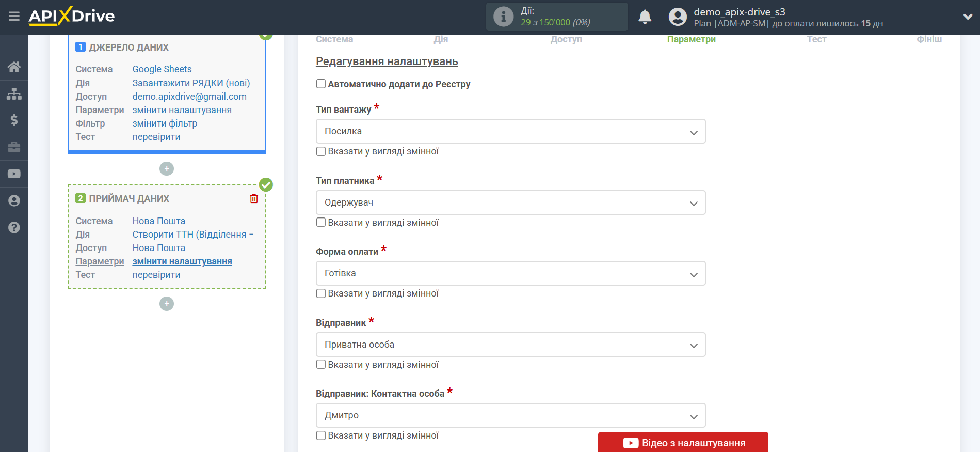
Task: Click Створити ТТН action link
Action: point(192,235)
